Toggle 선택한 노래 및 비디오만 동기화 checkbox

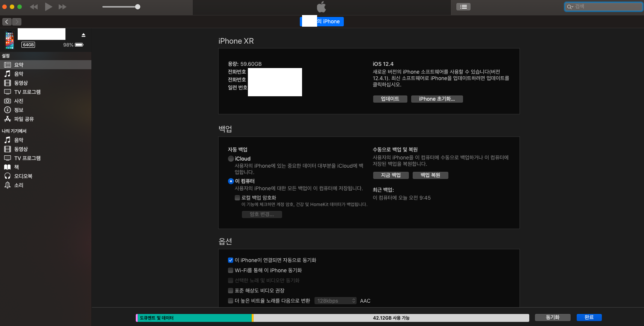pyautogui.click(x=231, y=281)
